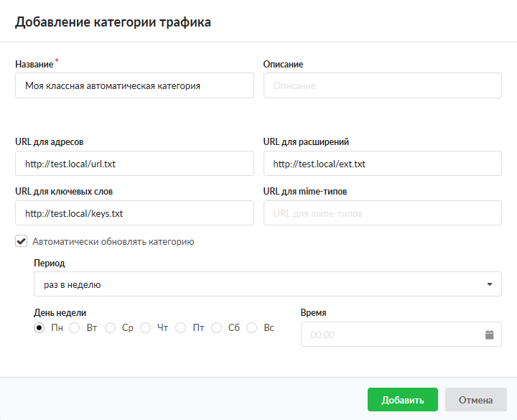Click the URL для расширений field
Image resolution: width=517 pixels, height=420 pixels.
tap(382, 164)
